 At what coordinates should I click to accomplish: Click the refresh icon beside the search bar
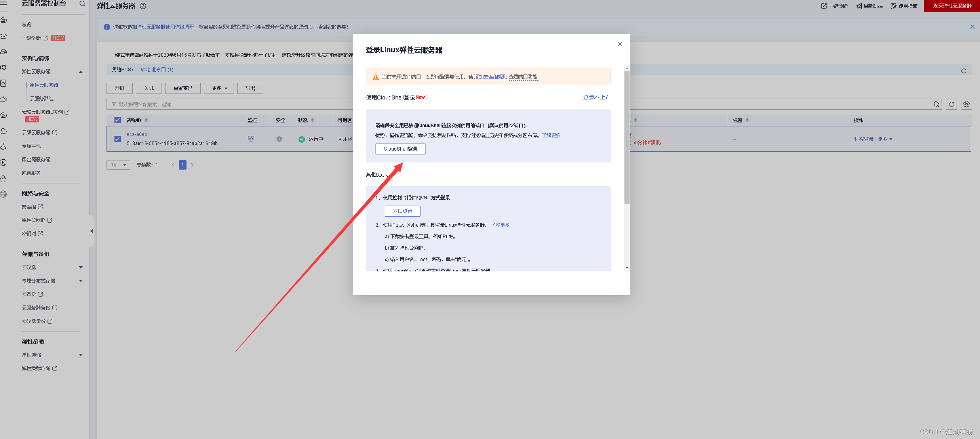(x=951, y=104)
